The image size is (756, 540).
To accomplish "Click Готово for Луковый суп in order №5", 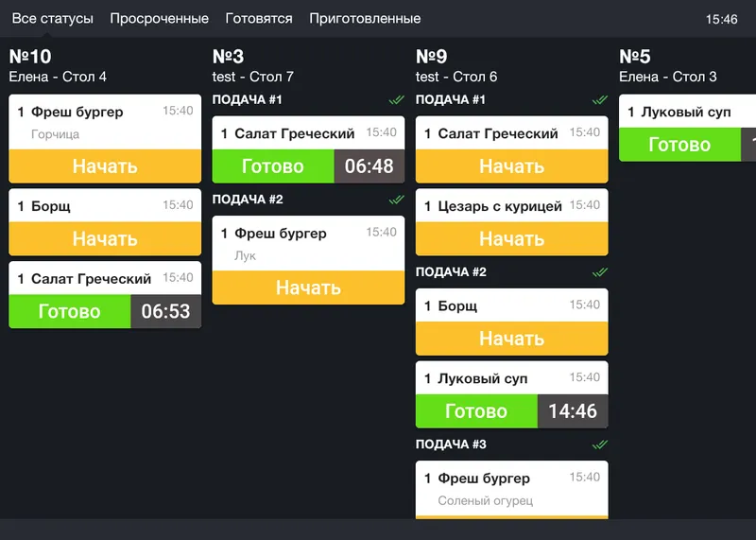I will tap(679, 145).
